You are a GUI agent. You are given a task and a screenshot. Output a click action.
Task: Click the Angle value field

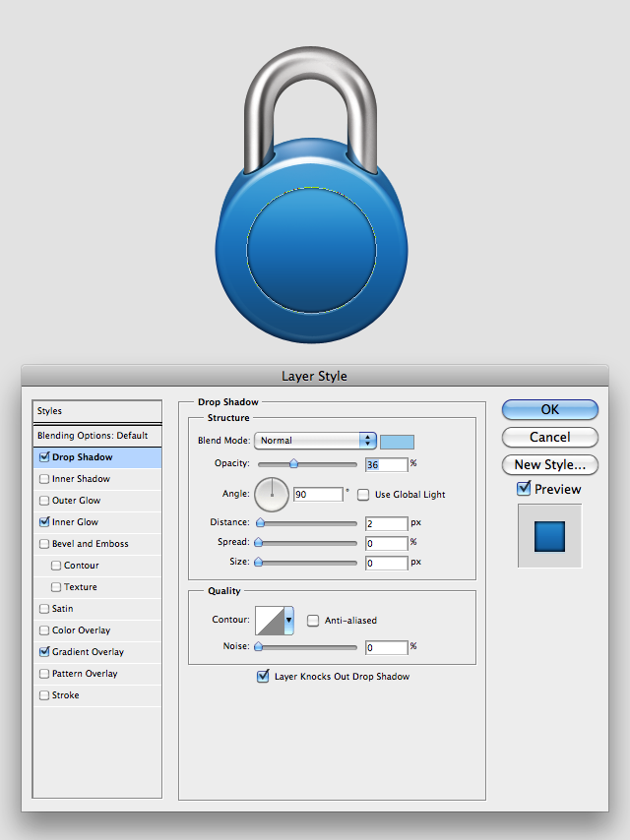319,494
